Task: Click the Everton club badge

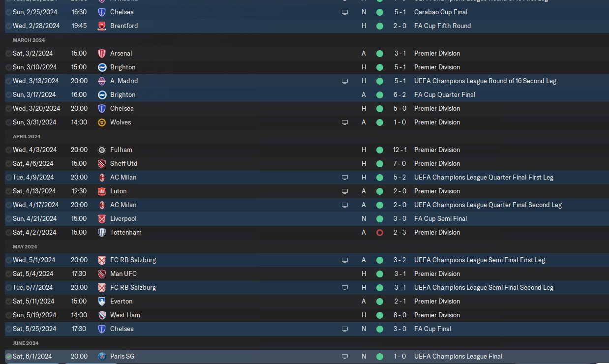Action: click(x=102, y=301)
